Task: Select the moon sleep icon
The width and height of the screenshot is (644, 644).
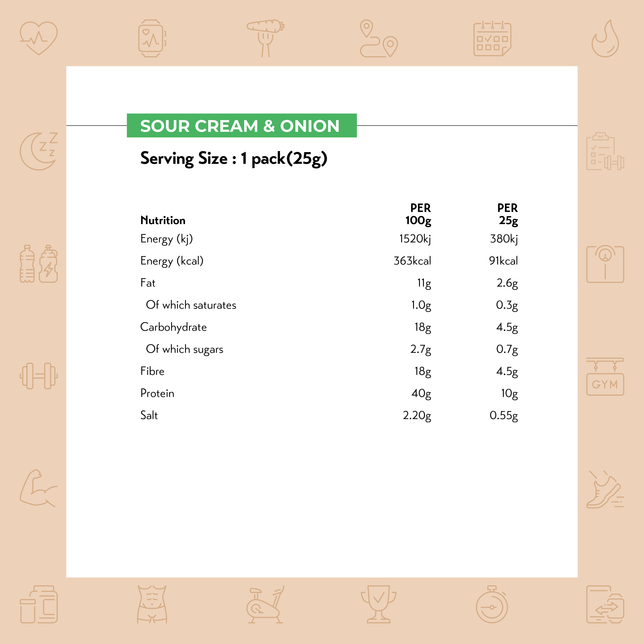Action: [x=39, y=151]
